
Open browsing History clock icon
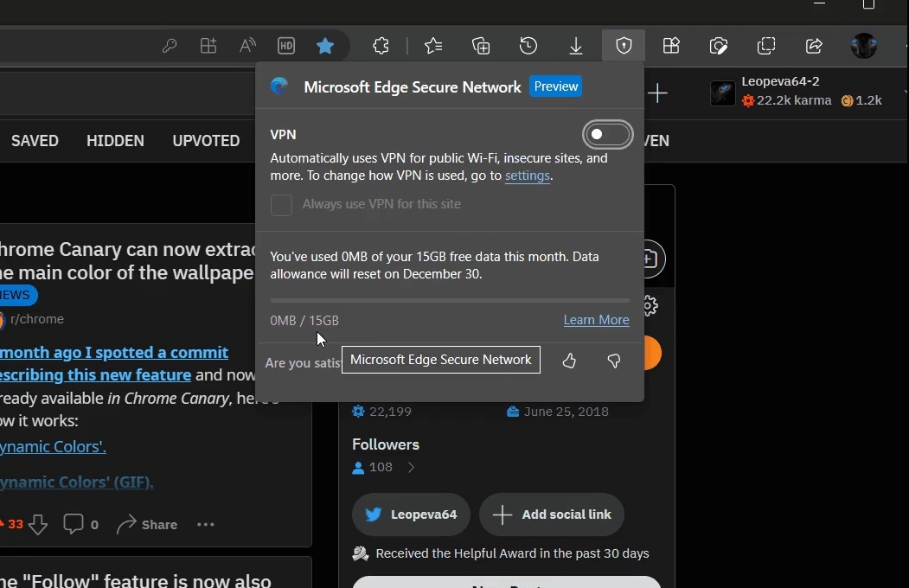tap(528, 46)
